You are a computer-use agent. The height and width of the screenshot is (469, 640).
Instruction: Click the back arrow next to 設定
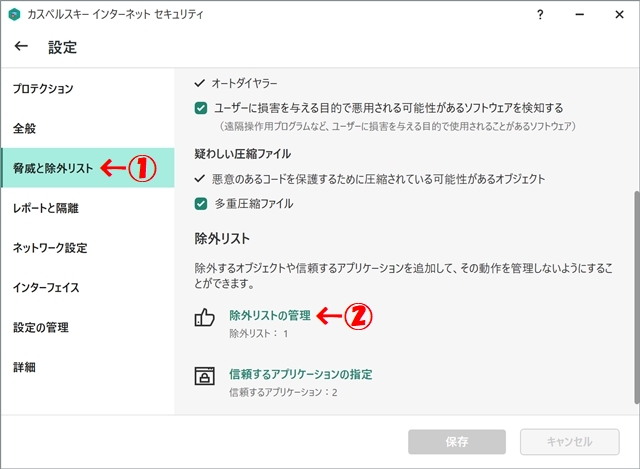[x=21, y=47]
